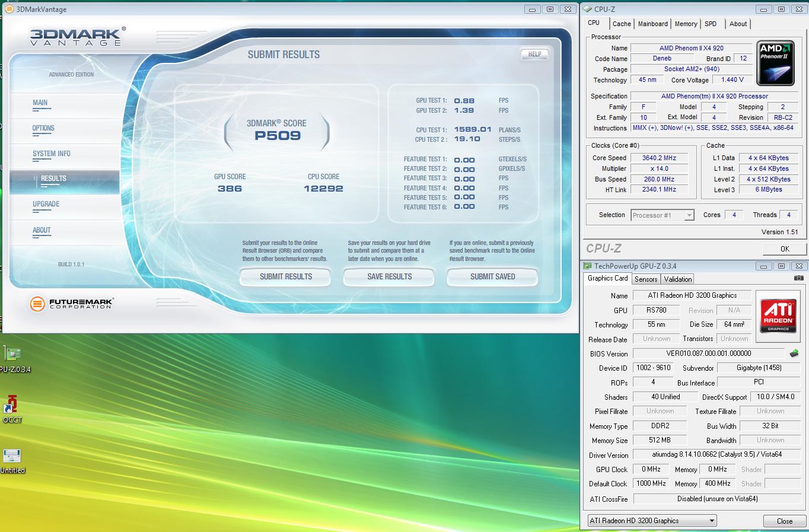Click the GPU-Z title bar icon
The height and width of the screenshot is (532, 809).
pyautogui.click(x=587, y=266)
